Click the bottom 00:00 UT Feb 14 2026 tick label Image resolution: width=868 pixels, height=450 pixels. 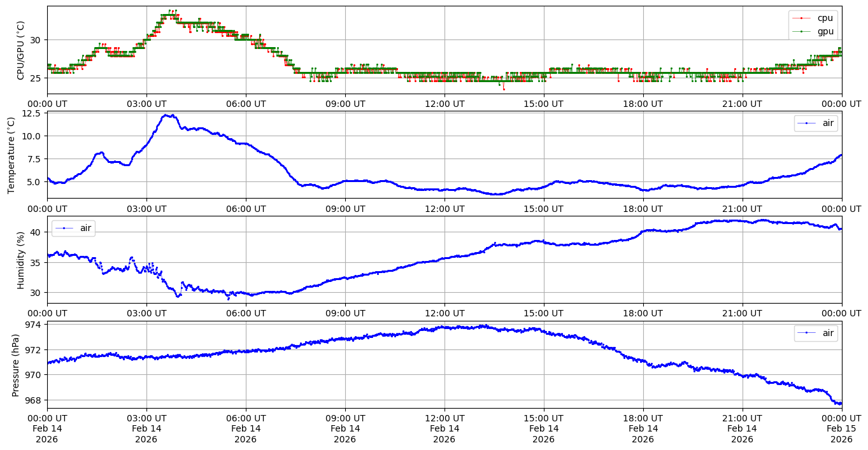point(47,428)
